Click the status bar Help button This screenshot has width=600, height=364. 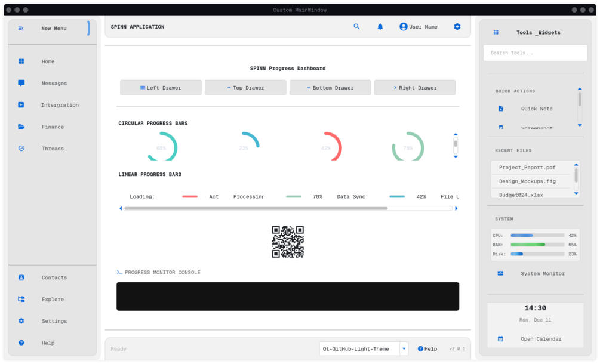click(x=427, y=348)
